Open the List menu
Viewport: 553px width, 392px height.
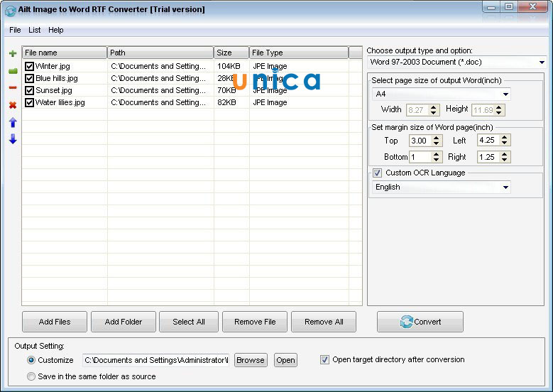coord(34,30)
